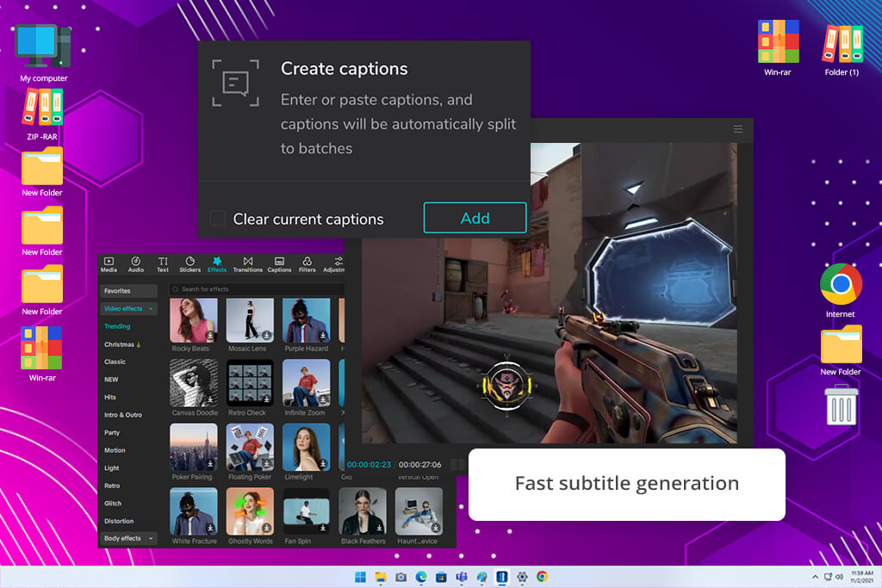
Task: Select the Light effects category
Action: click(x=111, y=467)
